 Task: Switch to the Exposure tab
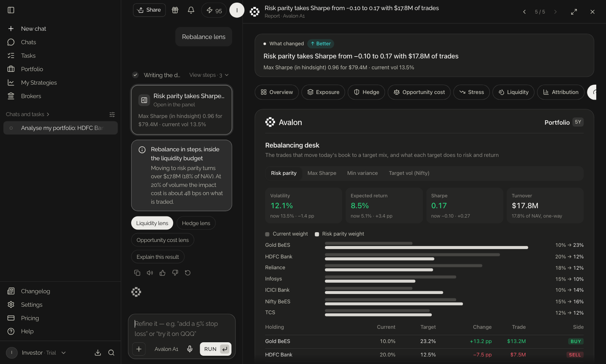click(323, 92)
